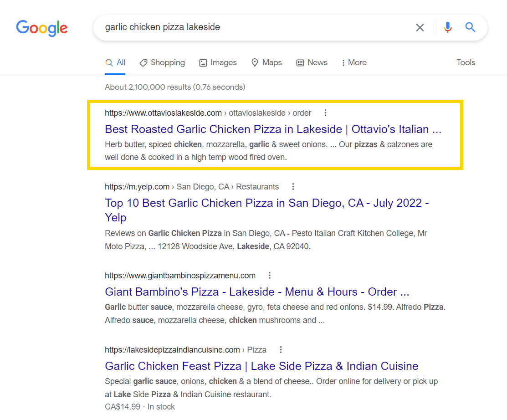Click the snippet starting 'Garlic butter sauce, mozzarella cheese'

pyautogui.click(x=275, y=313)
